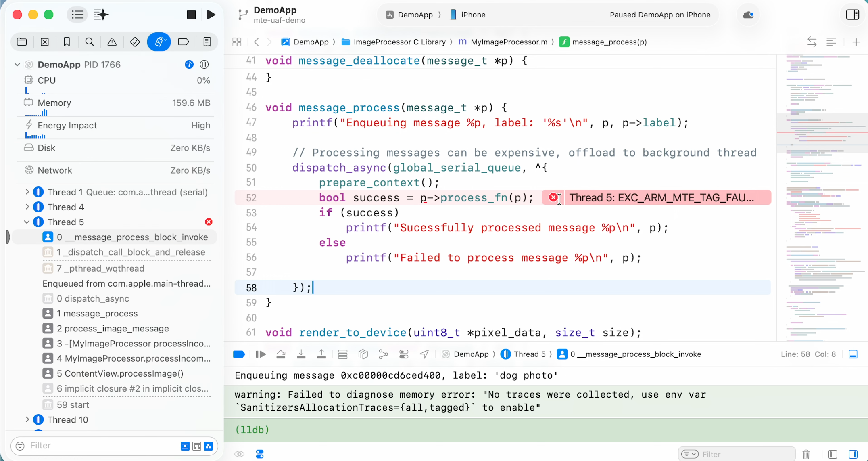Open the coding assistant sparkle icon

pyautogui.click(x=101, y=15)
